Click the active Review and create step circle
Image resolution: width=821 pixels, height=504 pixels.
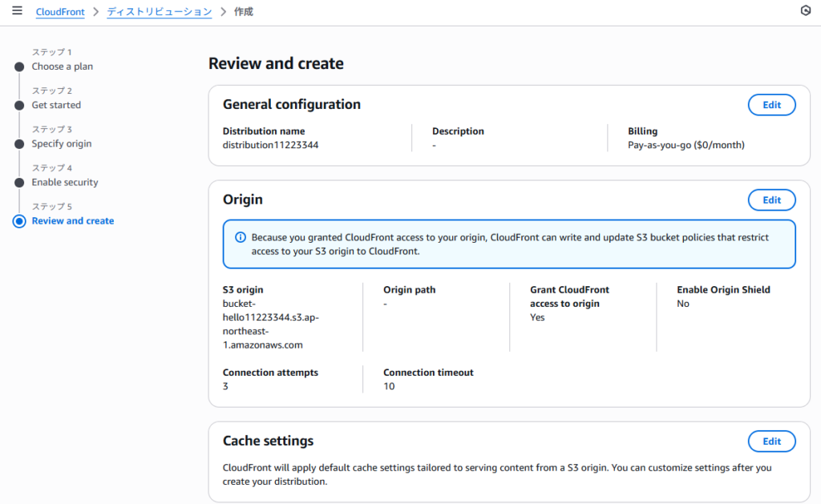coord(19,221)
